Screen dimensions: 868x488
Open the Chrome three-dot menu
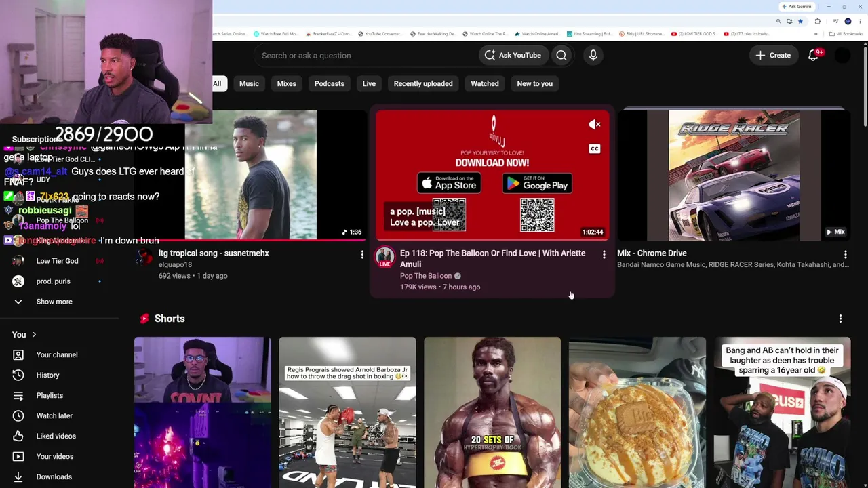point(861,21)
